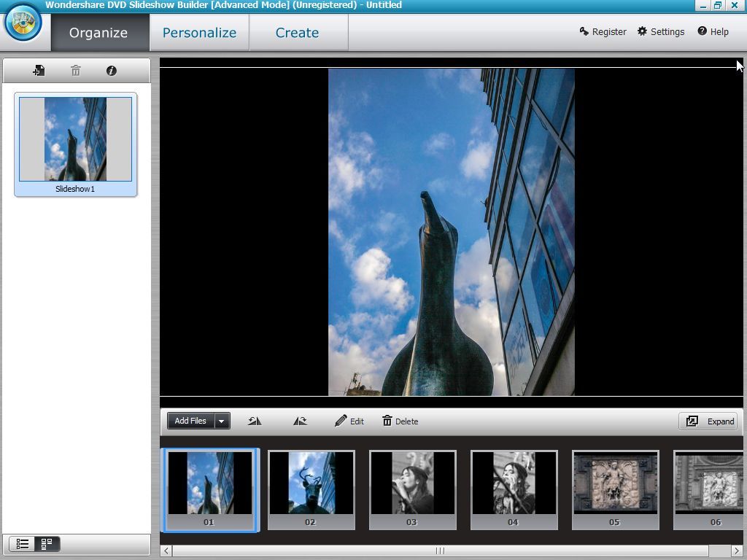Open Help
The height and width of the screenshot is (560, 747).
click(713, 31)
